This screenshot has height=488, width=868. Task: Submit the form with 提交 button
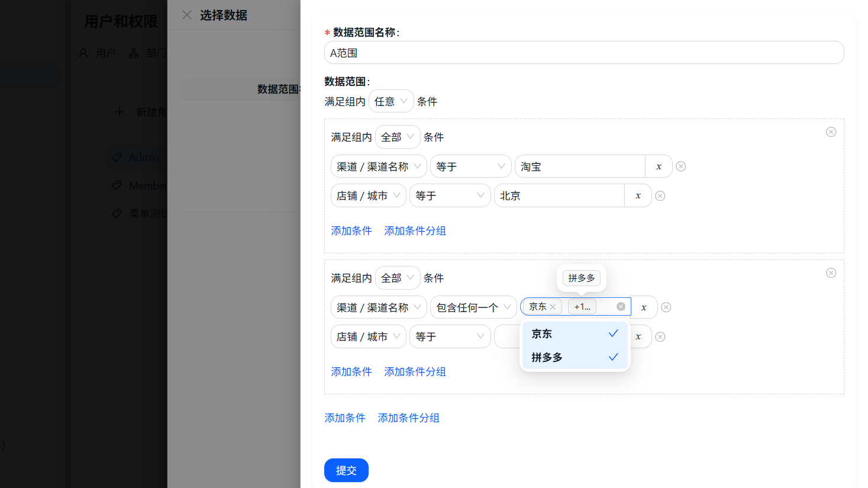click(x=346, y=470)
